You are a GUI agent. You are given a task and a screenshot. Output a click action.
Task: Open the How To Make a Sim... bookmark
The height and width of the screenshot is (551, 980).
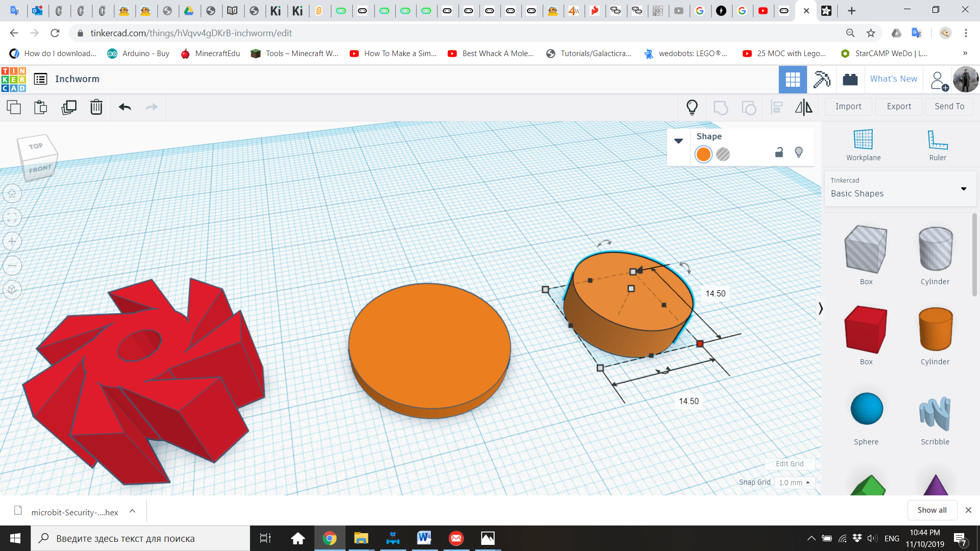pyautogui.click(x=393, y=54)
